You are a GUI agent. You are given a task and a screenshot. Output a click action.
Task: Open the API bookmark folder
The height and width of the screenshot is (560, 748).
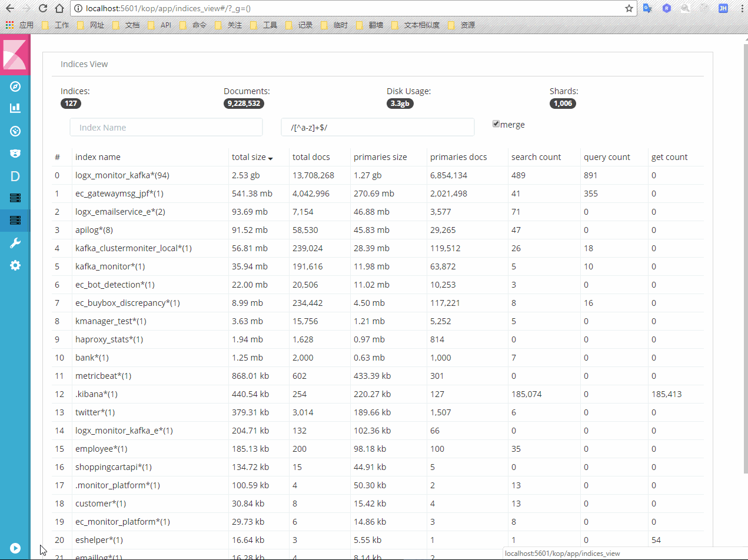click(x=165, y=25)
